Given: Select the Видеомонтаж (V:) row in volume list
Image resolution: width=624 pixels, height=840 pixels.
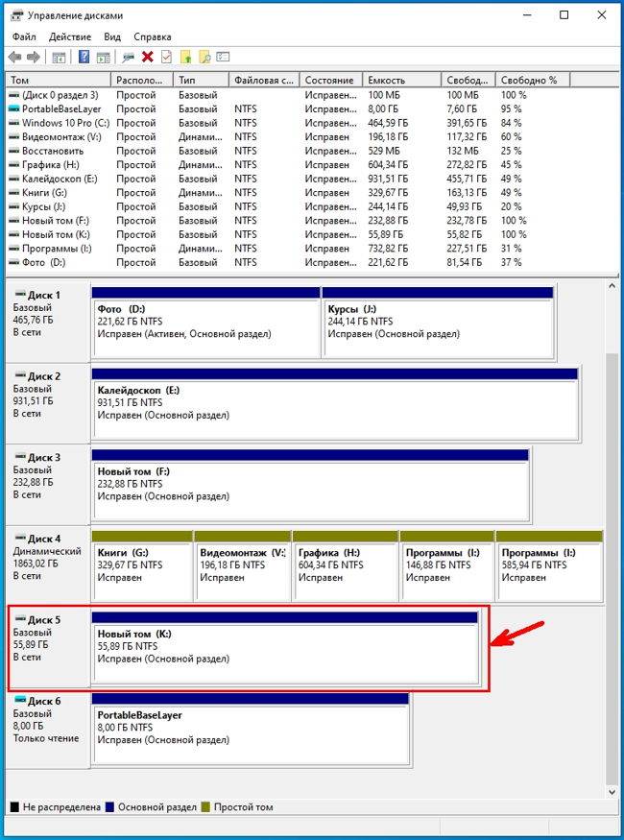Looking at the screenshot, I should (286, 136).
